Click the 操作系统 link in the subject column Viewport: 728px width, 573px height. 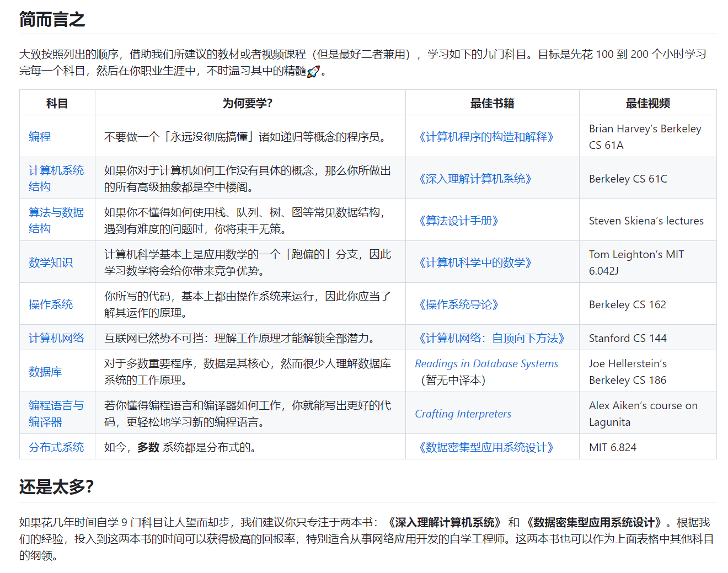pos(51,304)
